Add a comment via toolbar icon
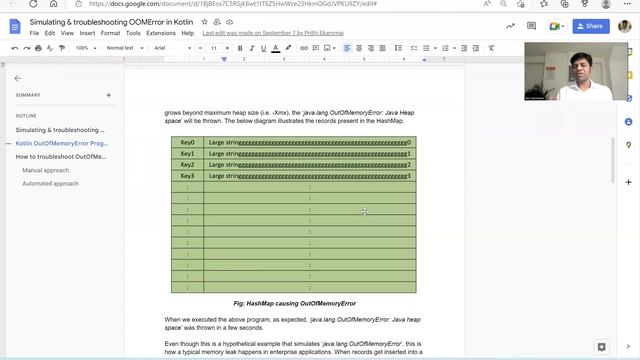Viewport: 640px width, 360px height. click(316, 48)
